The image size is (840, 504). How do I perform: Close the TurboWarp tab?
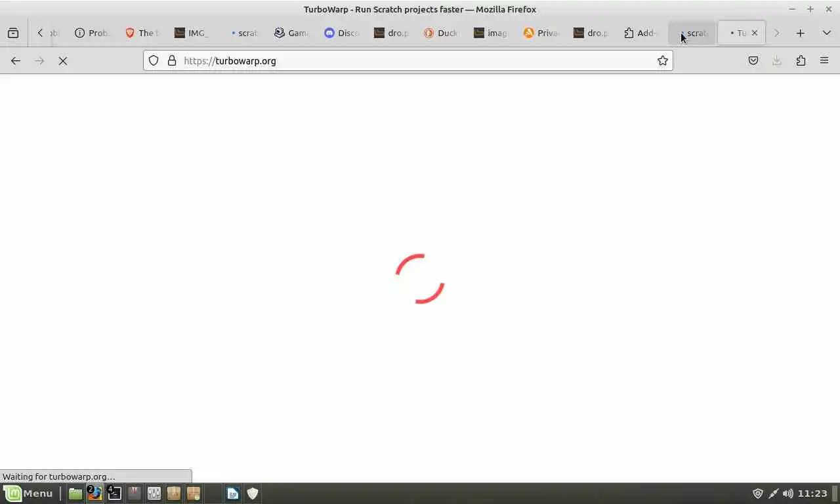(754, 33)
